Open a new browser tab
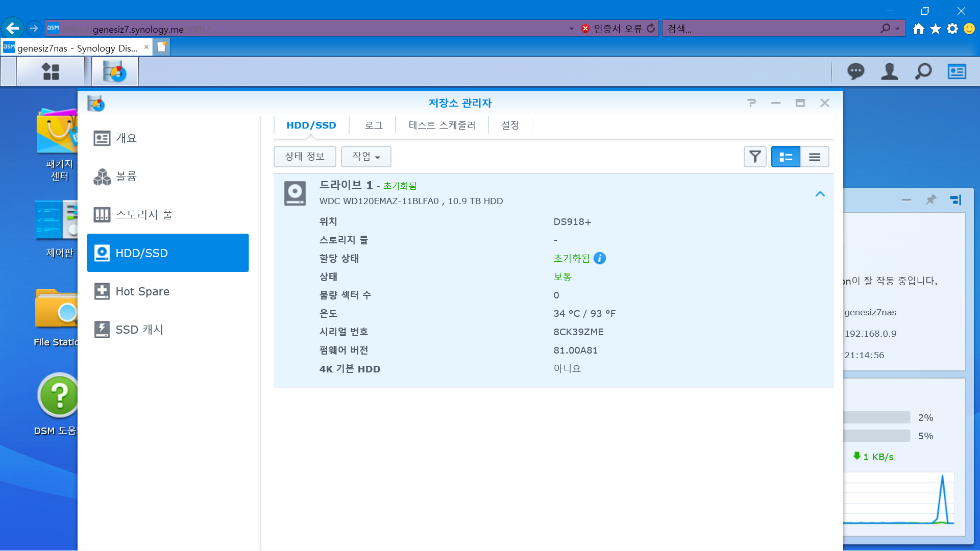980x551 pixels. click(x=161, y=47)
